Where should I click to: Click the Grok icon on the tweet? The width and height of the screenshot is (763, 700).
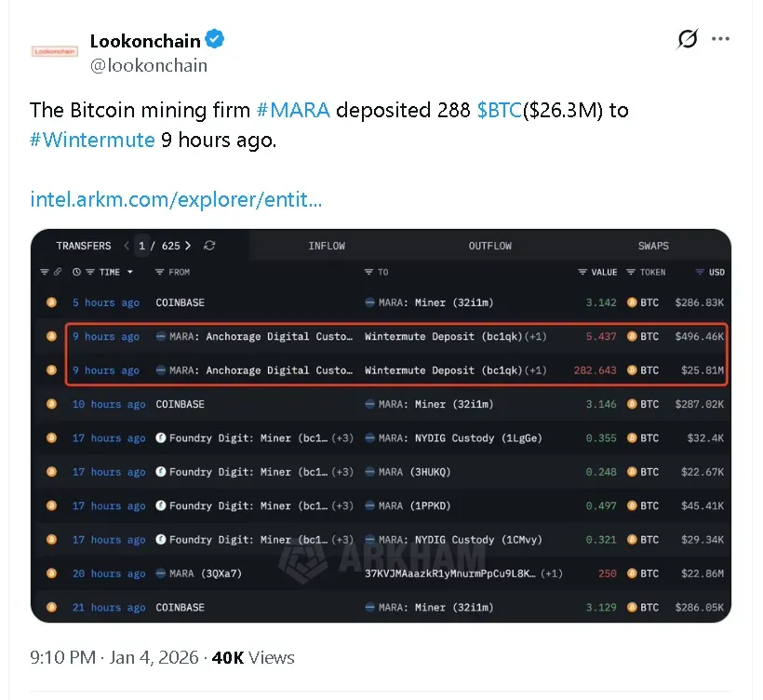tap(687, 39)
